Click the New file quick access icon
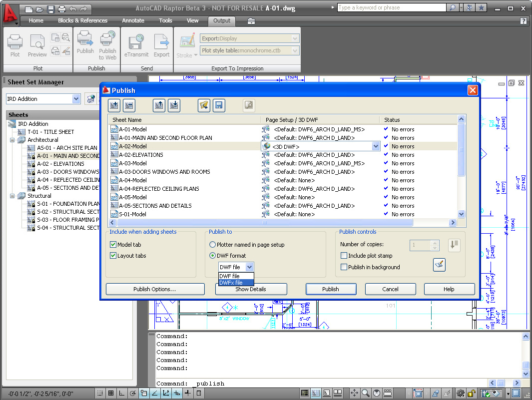 [29, 9]
